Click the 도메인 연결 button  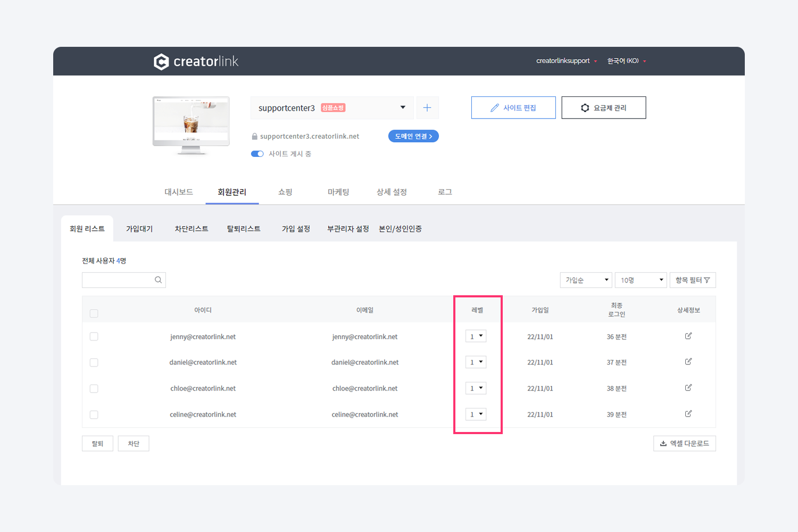[413, 136]
